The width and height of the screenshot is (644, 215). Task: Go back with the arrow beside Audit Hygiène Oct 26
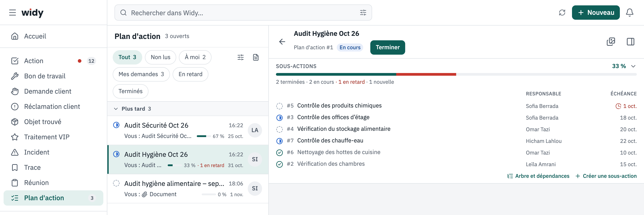coord(282,42)
